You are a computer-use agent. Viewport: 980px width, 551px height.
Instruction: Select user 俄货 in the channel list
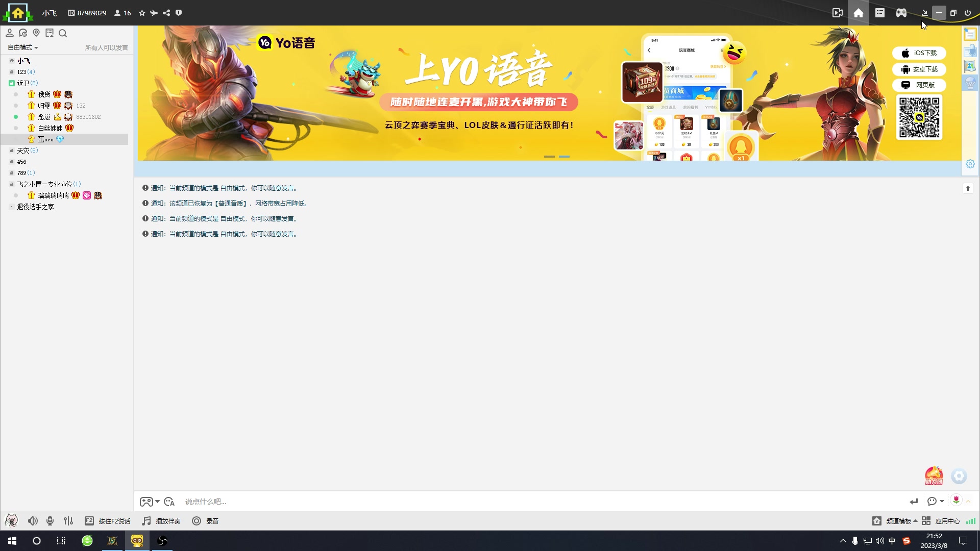44,94
